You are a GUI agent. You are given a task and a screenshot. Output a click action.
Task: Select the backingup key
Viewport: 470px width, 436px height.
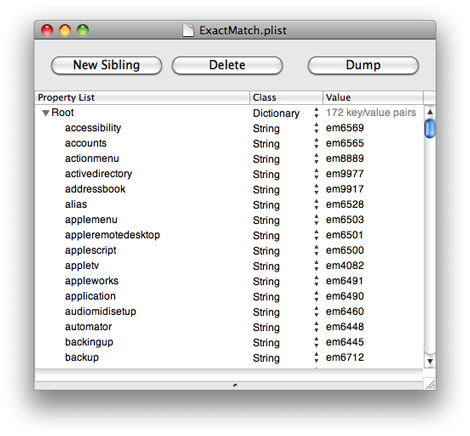click(89, 343)
